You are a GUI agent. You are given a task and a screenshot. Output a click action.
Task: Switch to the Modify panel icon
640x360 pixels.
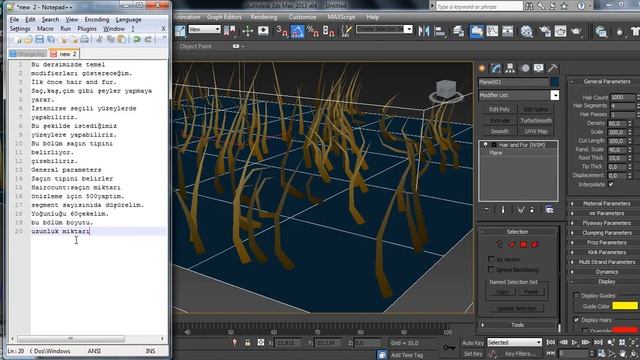(x=496, y=68)
